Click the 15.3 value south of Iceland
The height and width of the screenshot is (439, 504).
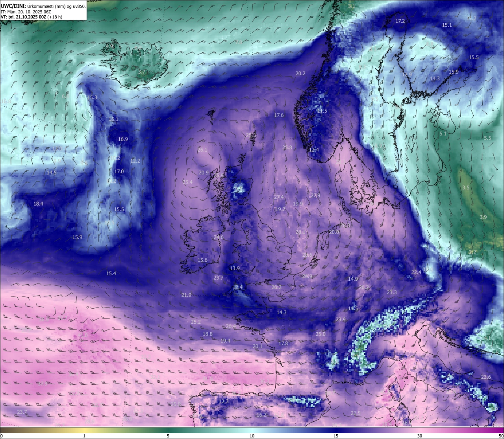[92, 97]
